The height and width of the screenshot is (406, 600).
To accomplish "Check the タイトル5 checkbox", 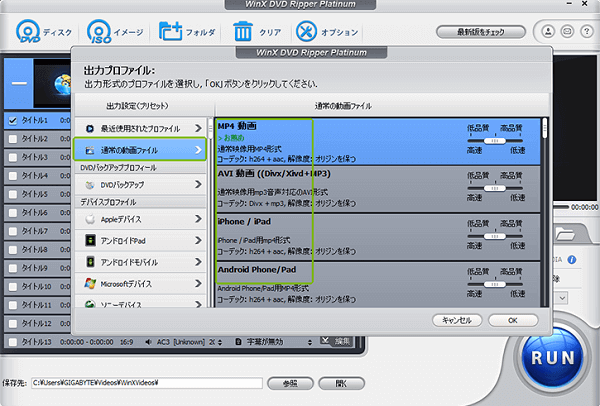I will tap(13, 194).
